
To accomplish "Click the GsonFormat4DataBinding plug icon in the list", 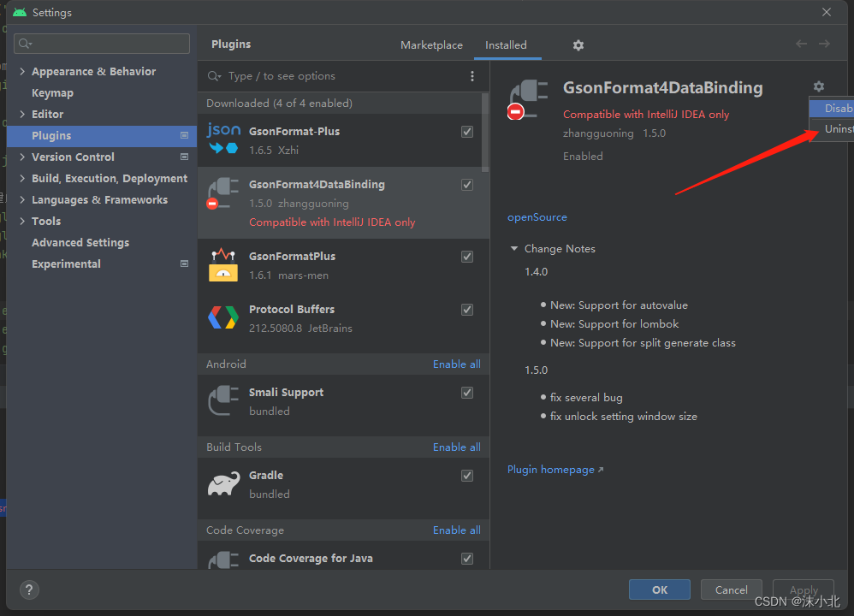I will click(x=223, y=193).
